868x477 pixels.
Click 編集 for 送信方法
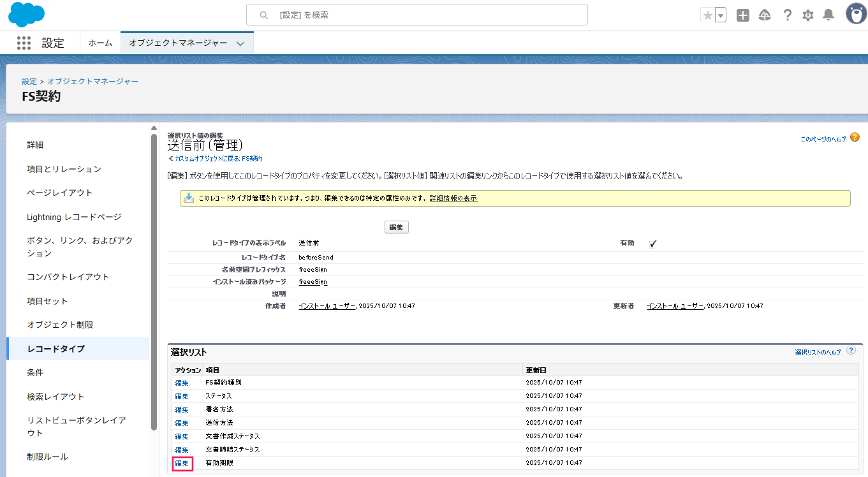pyautogui.click(x=182, y=423)
